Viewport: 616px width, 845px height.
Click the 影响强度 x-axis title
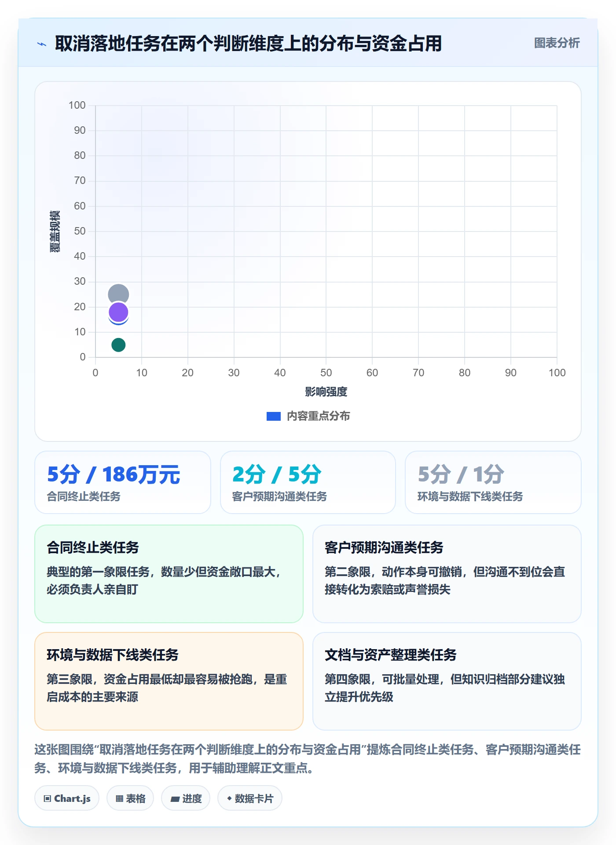326,392
